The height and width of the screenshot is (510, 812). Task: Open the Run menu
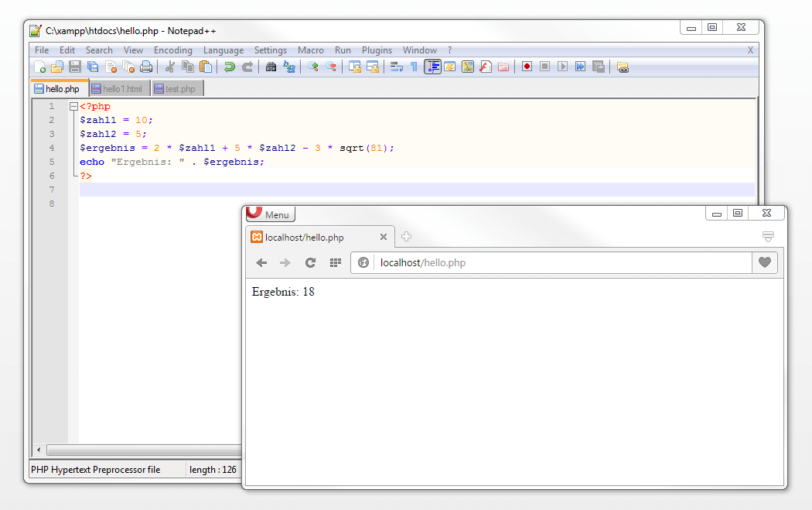(343, 50)
